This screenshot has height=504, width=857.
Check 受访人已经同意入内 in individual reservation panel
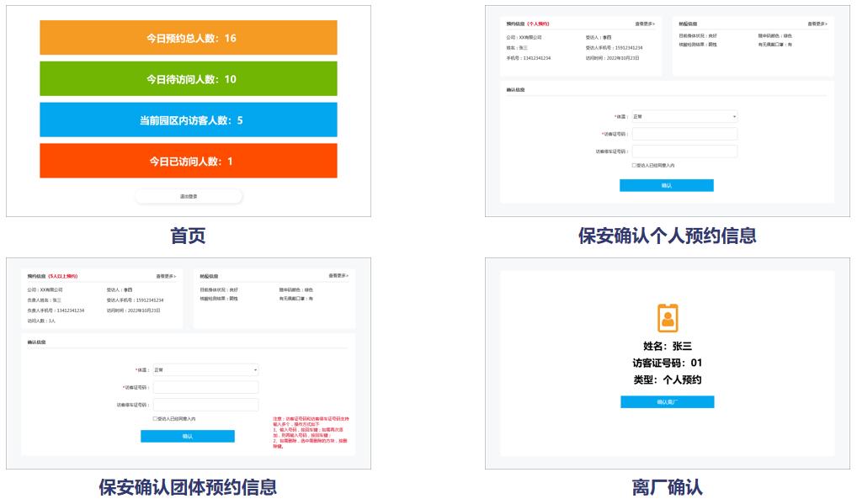coord(634,166)
